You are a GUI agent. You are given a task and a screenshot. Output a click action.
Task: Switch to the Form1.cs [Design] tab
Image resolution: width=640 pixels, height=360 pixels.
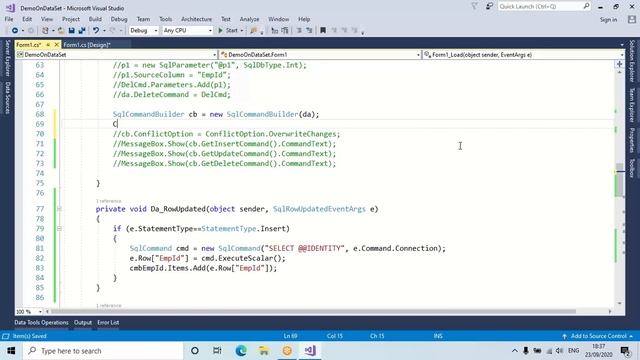coord(87,45)
